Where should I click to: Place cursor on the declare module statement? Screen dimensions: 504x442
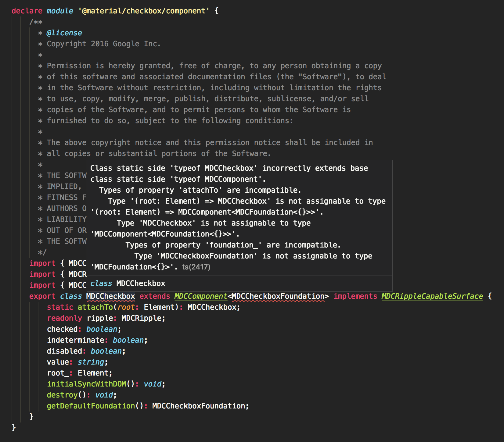pyautogui.click(x=27, y=11)
